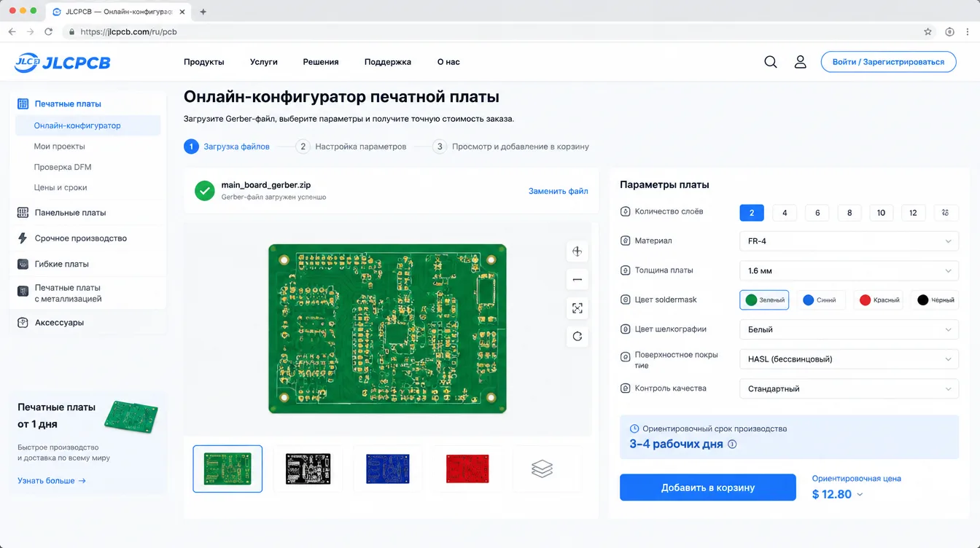The image size is (980, 548).
Task: Select 2 layers option
Action: [x=752, y=213]
